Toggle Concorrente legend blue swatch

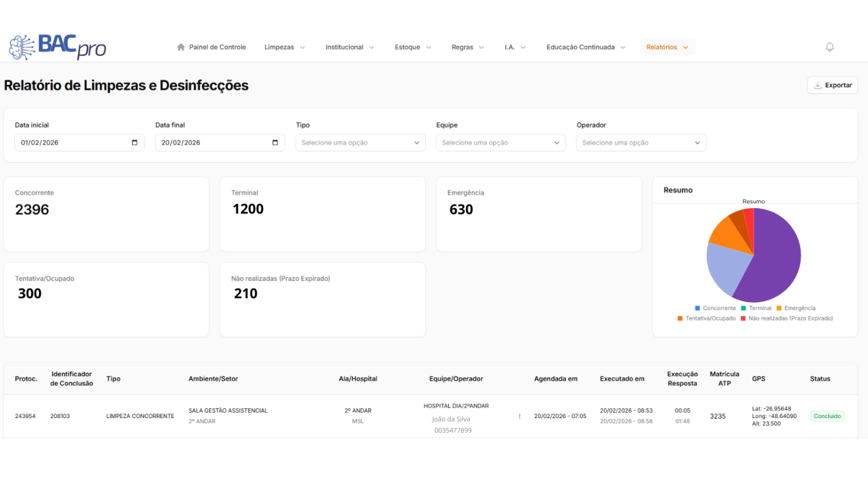697,308
